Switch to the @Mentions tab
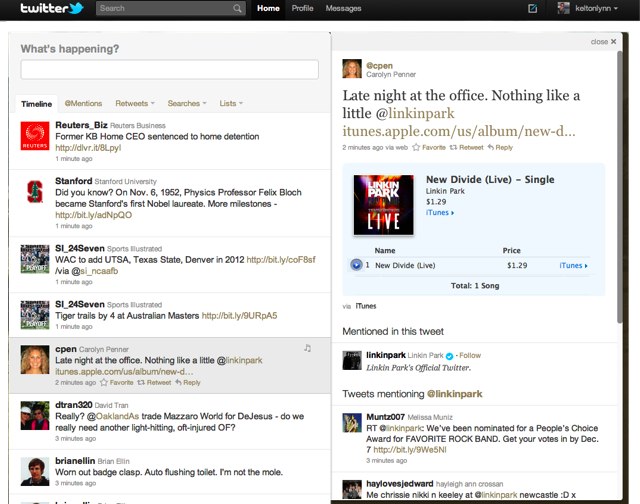The width and height of the screenshot is (640, 504). pyautogui.click(x=83, y=103)
